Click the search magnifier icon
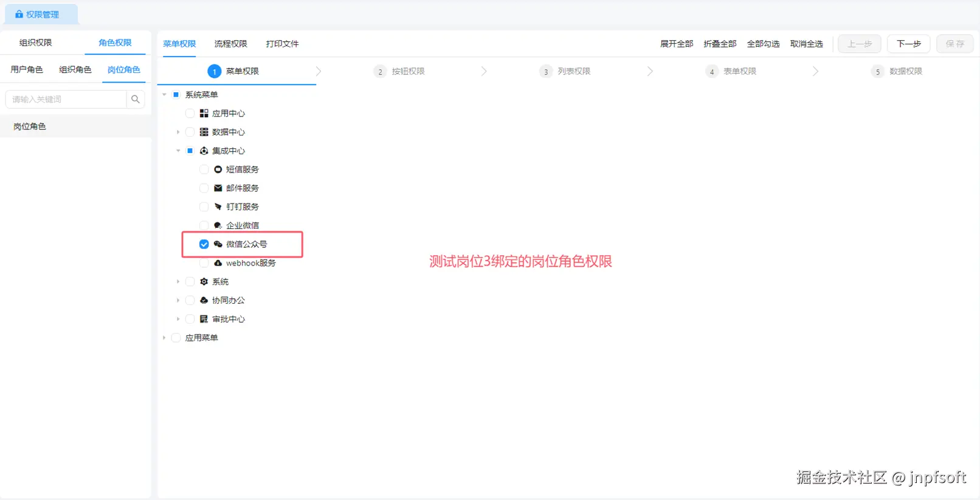The image size is (980, 500). click(136, 99)
